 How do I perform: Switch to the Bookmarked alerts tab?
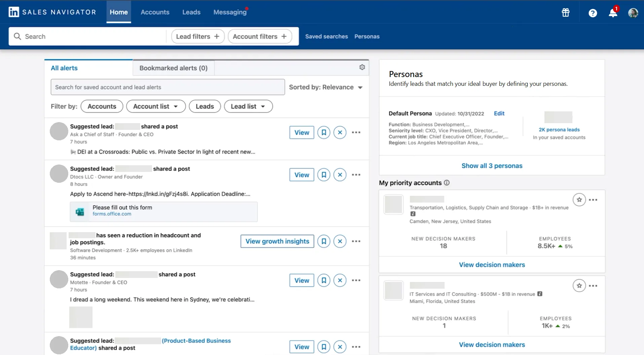pyautogui.click(x=173, y=68)
